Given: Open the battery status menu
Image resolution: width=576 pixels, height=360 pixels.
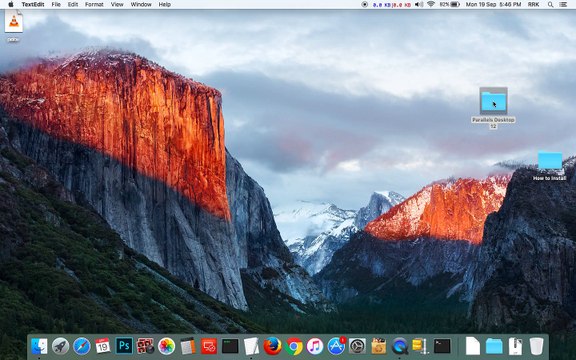Looking at the screenshot, I should [450, 4].
